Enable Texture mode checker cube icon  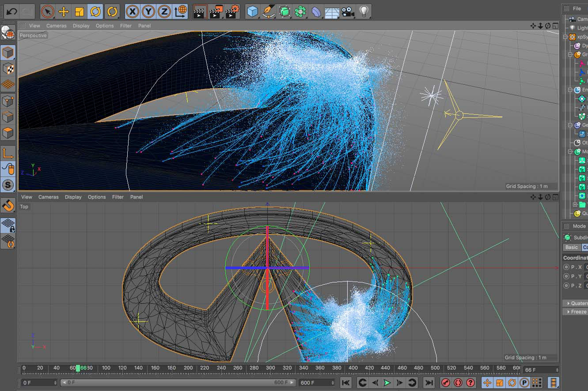pos(8,68)
